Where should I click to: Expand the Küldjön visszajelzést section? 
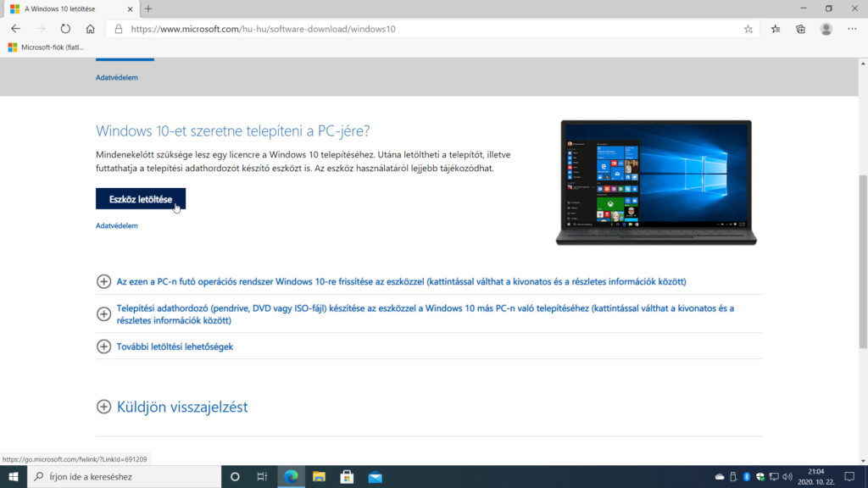(x=172, y=407)
